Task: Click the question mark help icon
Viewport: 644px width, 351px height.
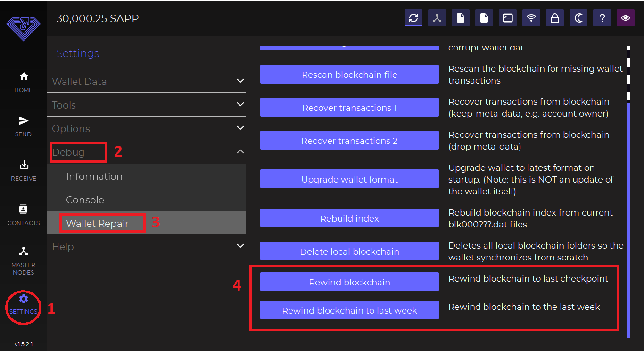Action: point(602,18)
